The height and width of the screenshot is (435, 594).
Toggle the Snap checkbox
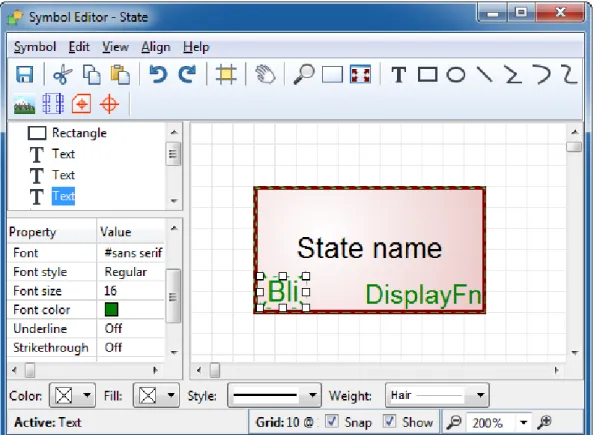click(x=332, y=421)
